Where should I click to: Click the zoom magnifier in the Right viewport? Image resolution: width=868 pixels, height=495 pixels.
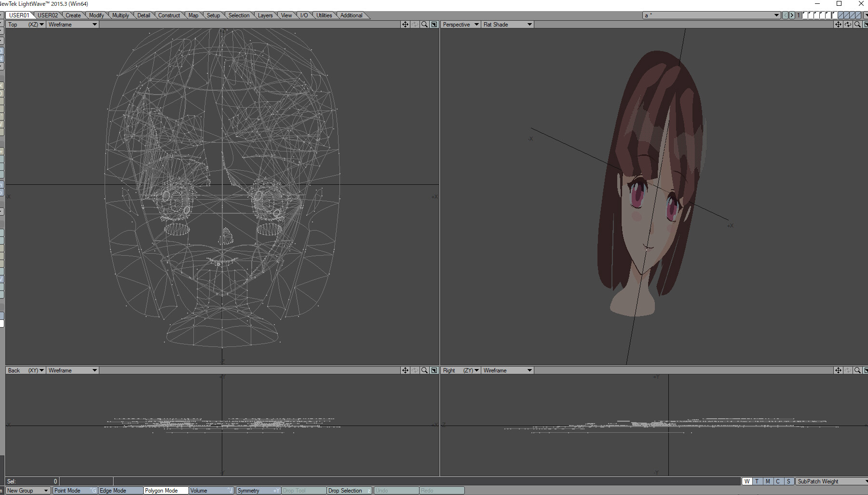pos(857,371)
